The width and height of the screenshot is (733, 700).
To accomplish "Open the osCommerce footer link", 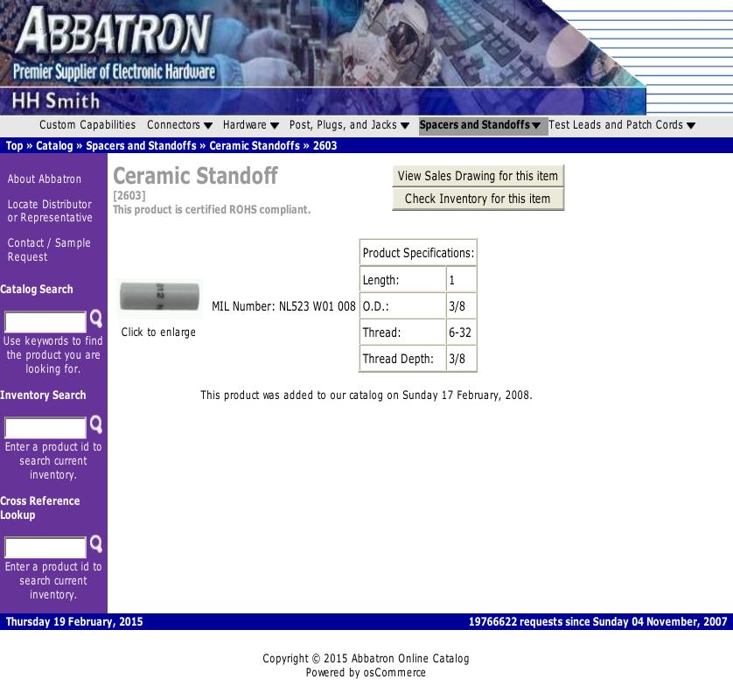I will pos(394,673).
